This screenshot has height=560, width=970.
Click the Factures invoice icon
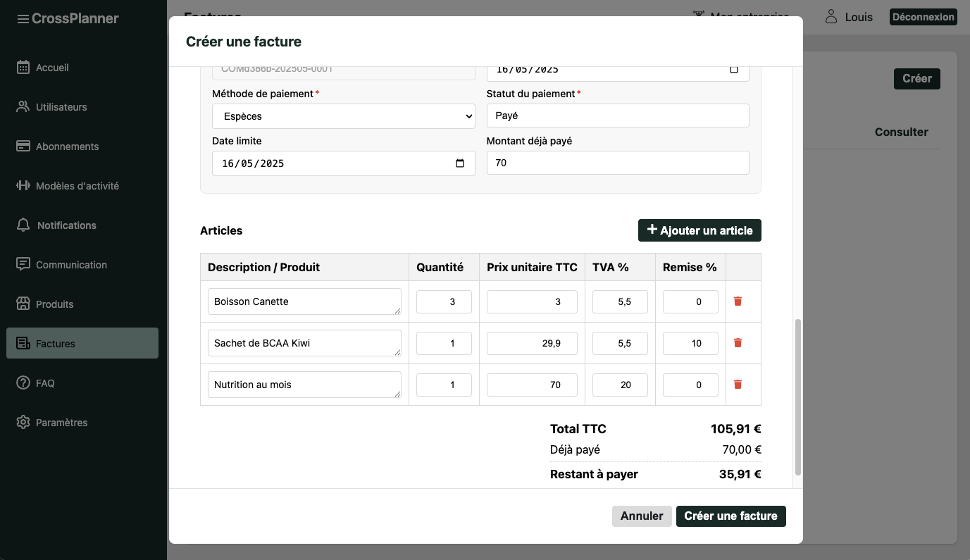pyautogui.click(x=23, y=344)
